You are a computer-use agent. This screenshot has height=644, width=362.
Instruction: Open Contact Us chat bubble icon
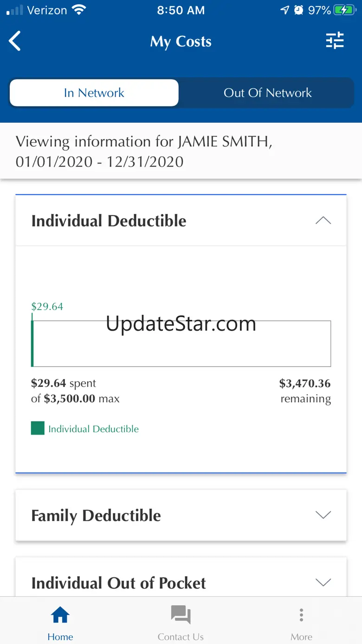click(x=181, y=615)
